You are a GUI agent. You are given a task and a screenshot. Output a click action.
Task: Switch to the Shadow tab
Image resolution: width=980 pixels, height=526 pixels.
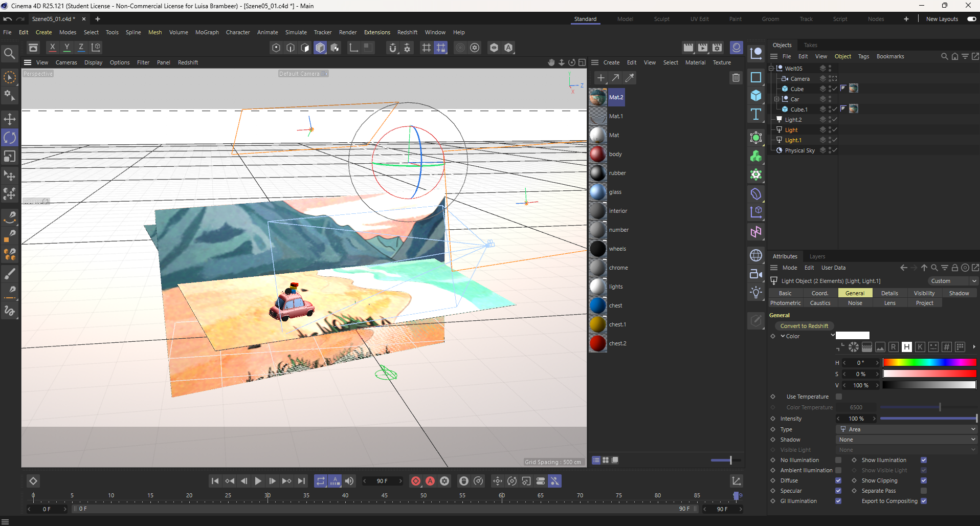point(959,293)
